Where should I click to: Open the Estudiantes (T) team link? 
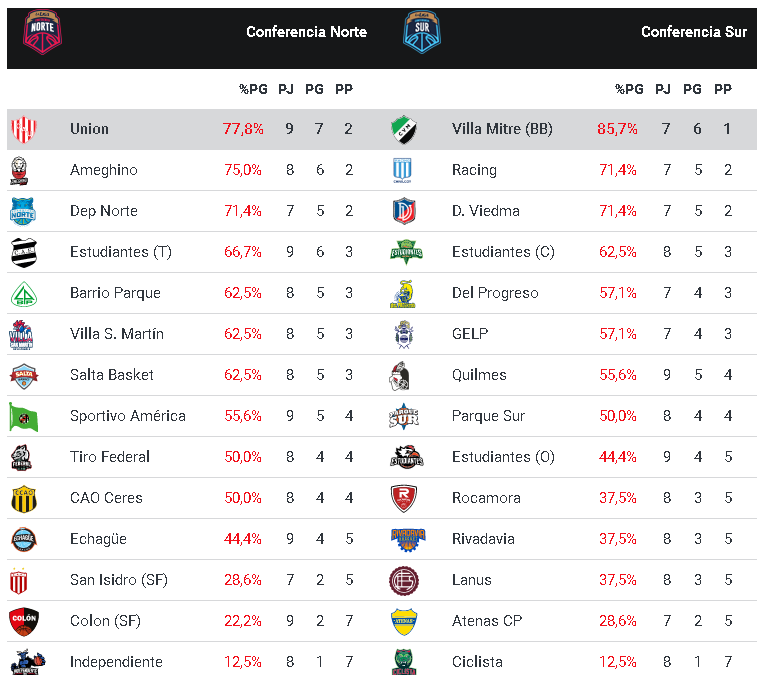[x=121, y=252]
